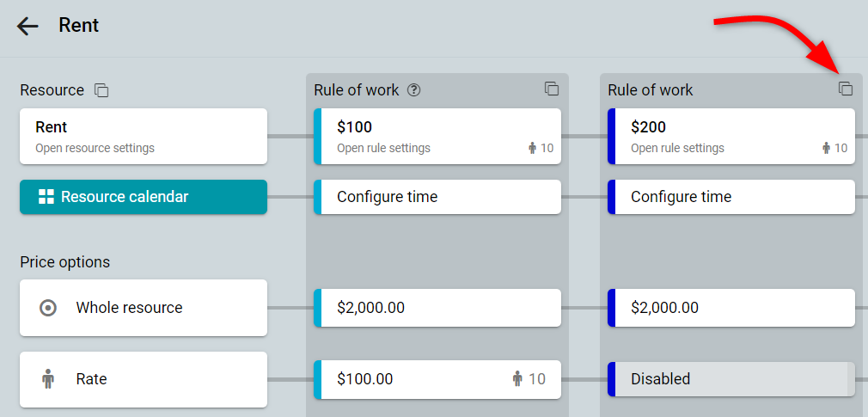
Task: Open rule settings for $200 rule
Action: coord(731,136)
